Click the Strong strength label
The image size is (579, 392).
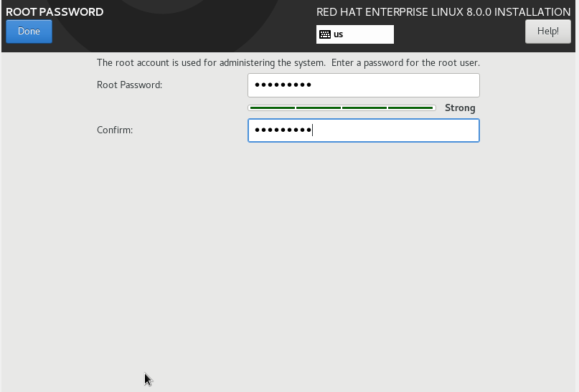pyautogui.click(x=460, y=107)
